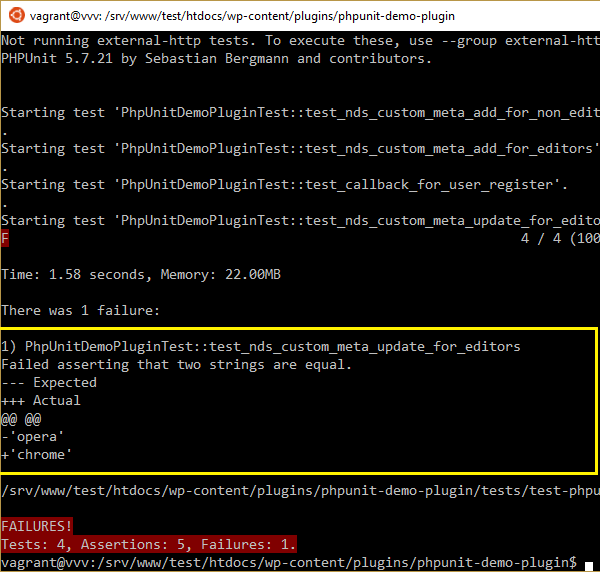Click the 'test_nds_custom_meta_add_for_editors' starting test line
The height and width of the screenshot is (572, 600).
pyautogui.click(x=300, y=148)
